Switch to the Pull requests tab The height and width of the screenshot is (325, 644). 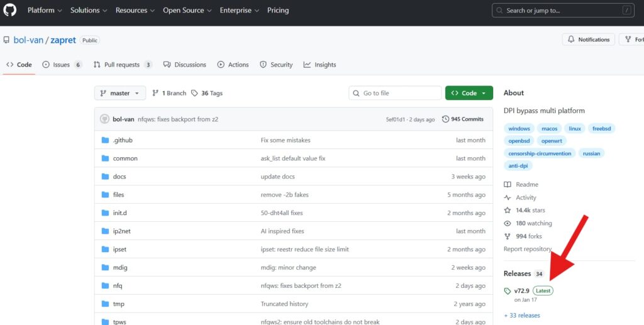(x=123, y=65)
